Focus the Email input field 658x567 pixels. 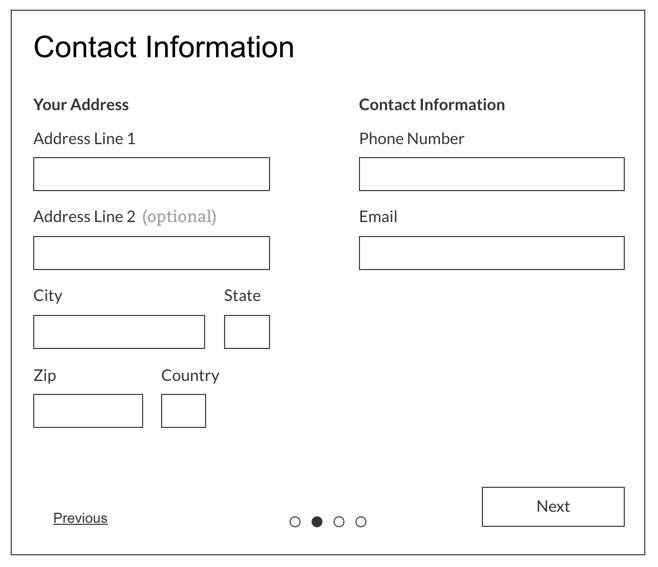pyautogui.click(x=491, y=253)
